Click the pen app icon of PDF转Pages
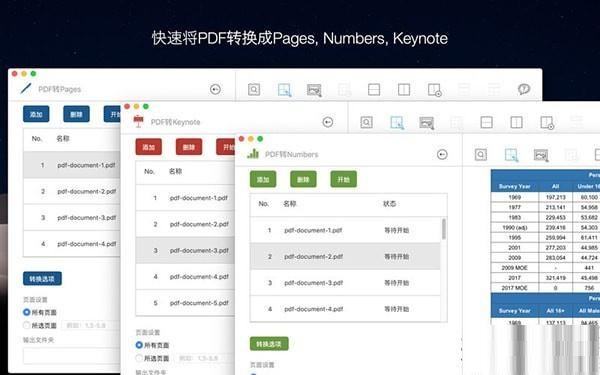The image size is (600, 375). click(26, 89)
